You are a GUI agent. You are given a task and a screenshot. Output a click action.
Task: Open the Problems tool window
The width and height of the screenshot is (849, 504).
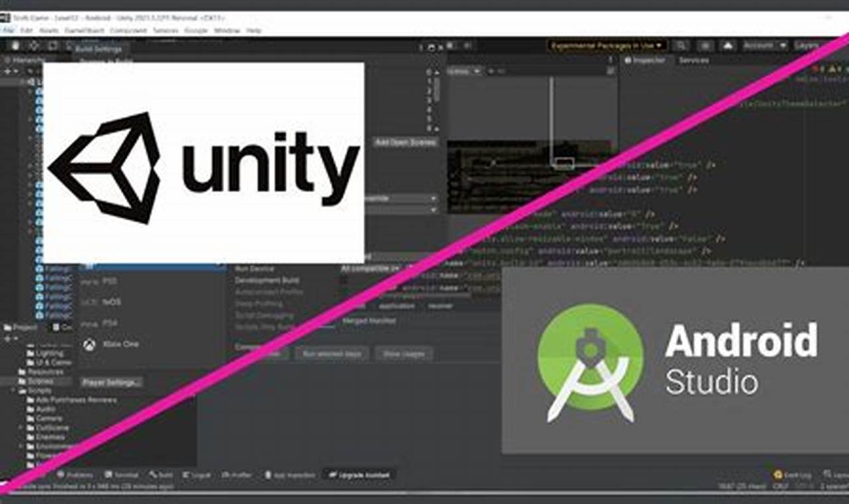pos(76,475)
